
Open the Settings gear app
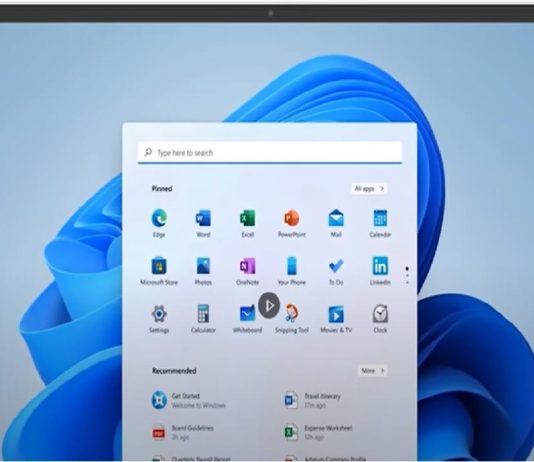point(159,314)
